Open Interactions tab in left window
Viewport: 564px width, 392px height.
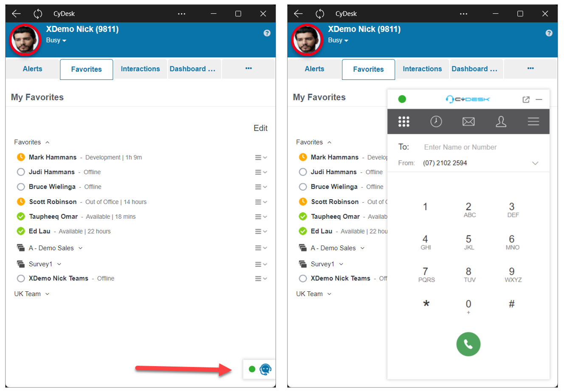click(141, 69)
